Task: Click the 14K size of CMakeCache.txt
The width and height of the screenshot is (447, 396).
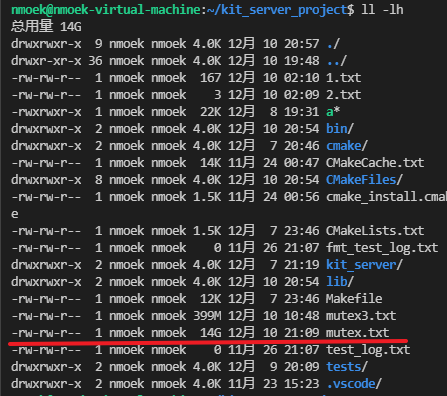Action: 210,163
